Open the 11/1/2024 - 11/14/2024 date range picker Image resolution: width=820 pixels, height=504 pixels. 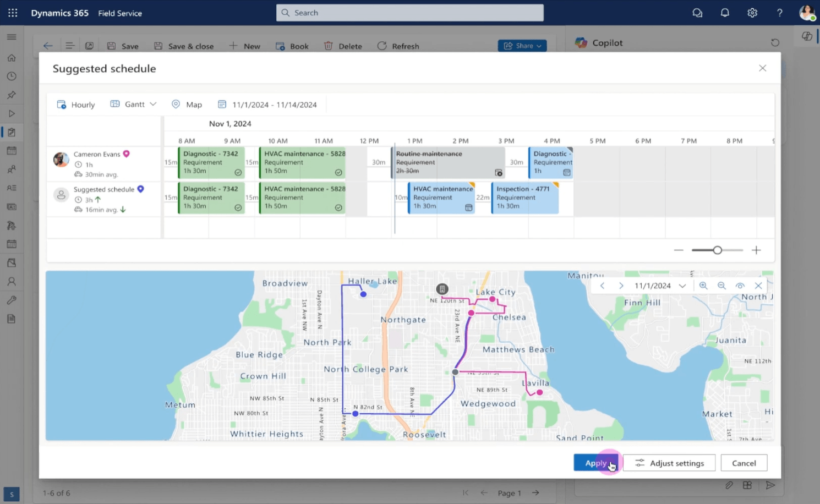tap(267, 105)
